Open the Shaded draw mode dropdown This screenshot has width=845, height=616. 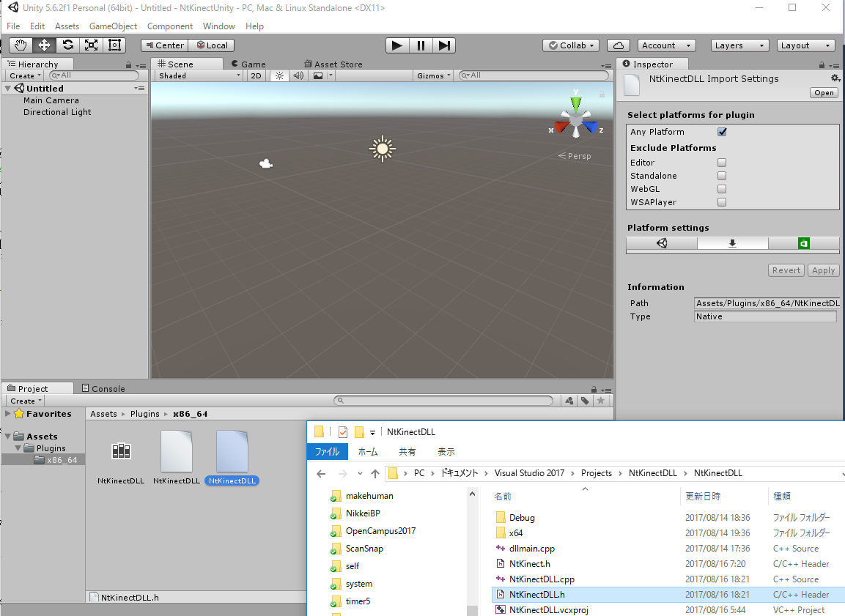[x=199, y=75]
